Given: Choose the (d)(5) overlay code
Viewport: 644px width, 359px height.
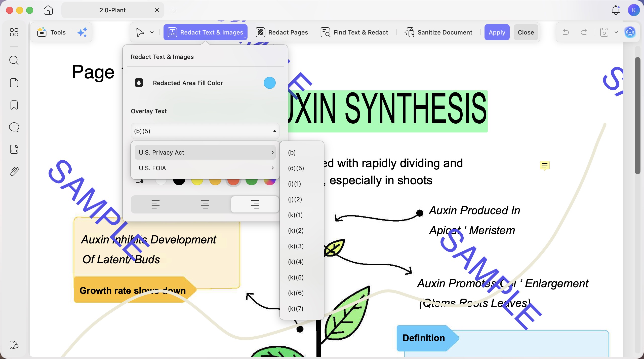Looking at the screenshot, I should coord(302,168).
